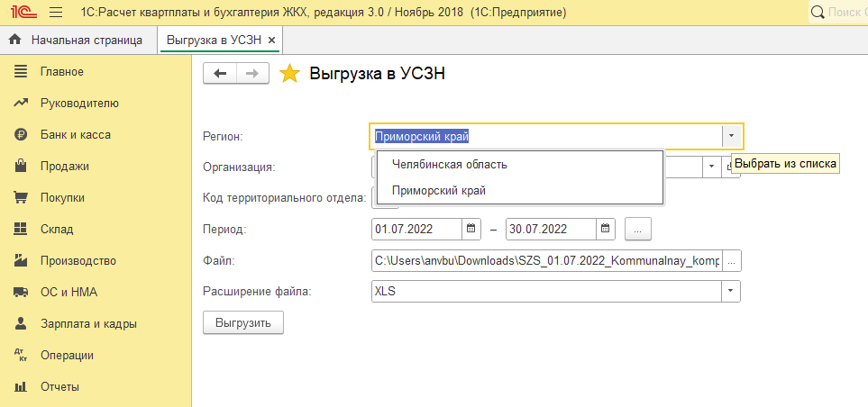
Task: Add page to favorites with star icon
Action: 289,74
